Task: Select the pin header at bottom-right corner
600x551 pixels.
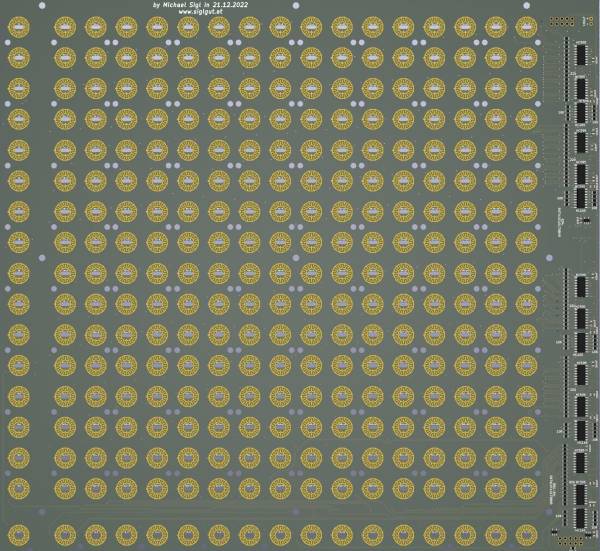Action: click(570, 541)
